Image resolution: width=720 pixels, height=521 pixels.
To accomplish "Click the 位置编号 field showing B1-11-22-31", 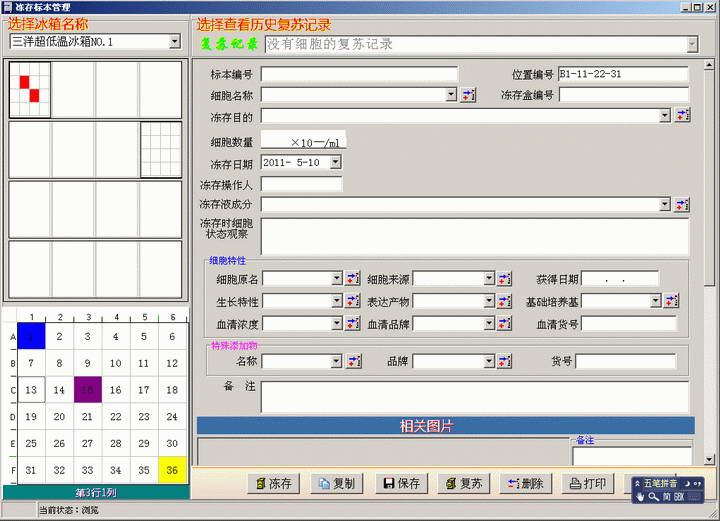I will 623,74.
